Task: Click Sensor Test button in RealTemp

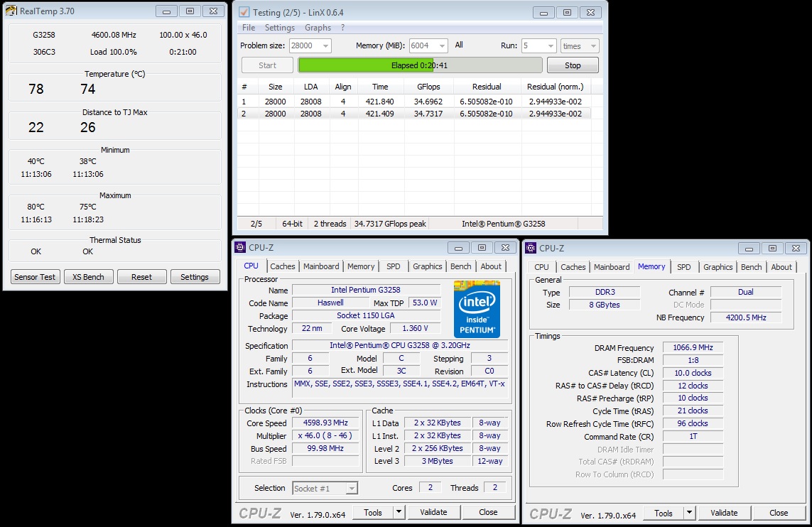Action: pos(35,277)
